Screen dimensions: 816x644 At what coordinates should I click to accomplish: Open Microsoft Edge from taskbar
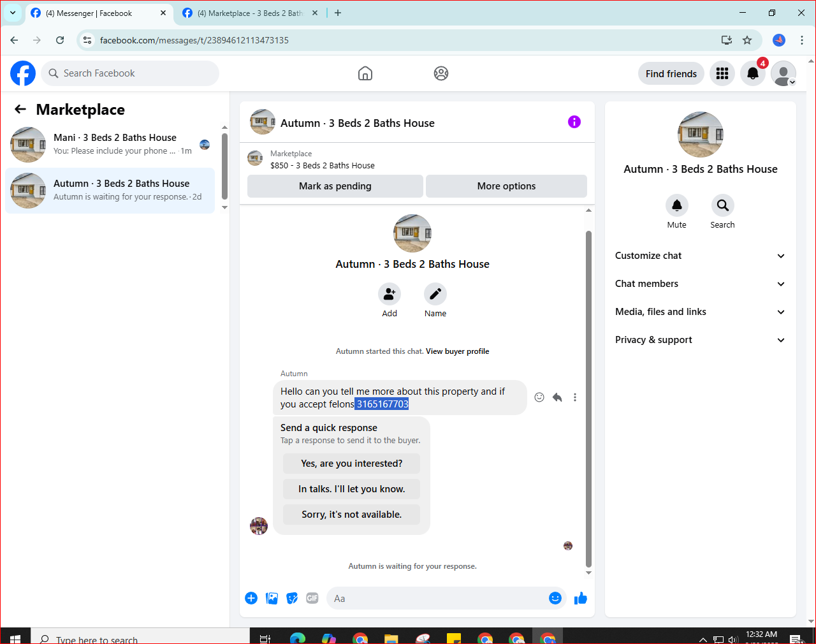tap(297, 638)
